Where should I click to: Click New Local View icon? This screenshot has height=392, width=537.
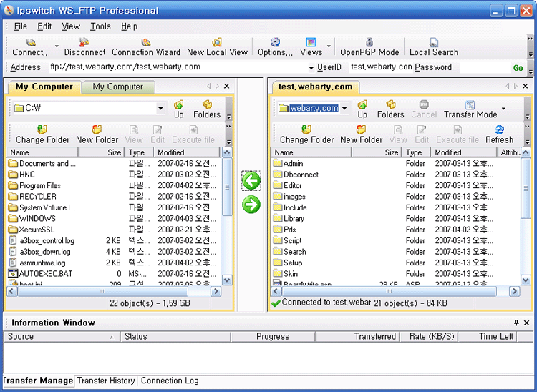(x=217, y=43)
